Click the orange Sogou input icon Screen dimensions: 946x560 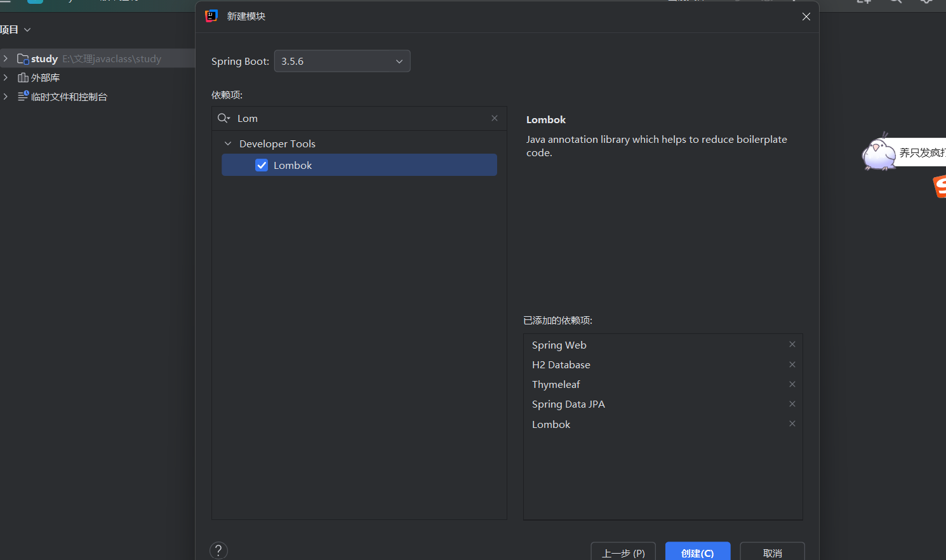pos(940,187)
